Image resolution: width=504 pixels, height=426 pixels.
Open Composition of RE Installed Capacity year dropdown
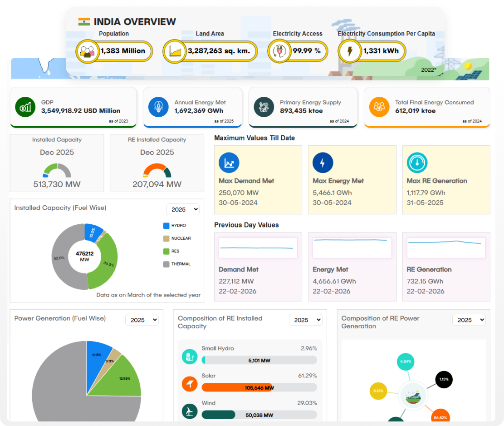pos(305,320)
